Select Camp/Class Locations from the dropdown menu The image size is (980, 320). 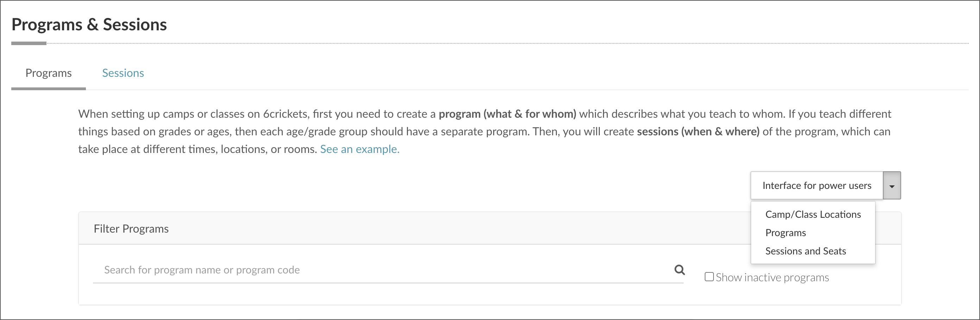813,215
